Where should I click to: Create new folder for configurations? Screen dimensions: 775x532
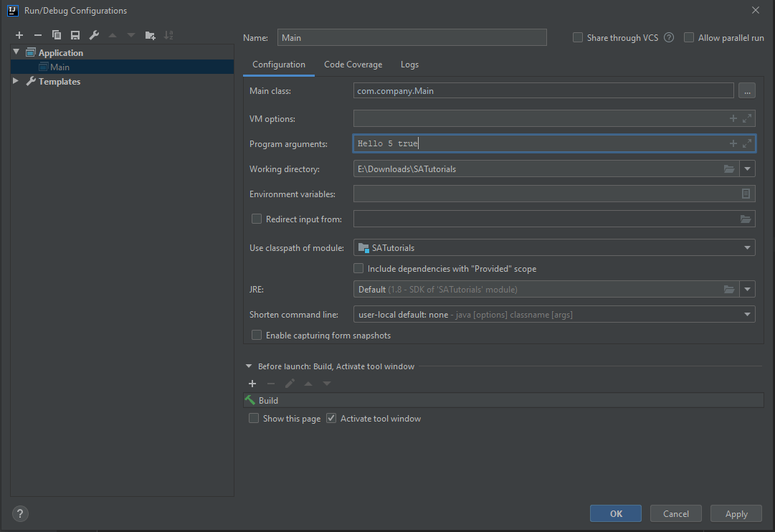pos(150,34)
